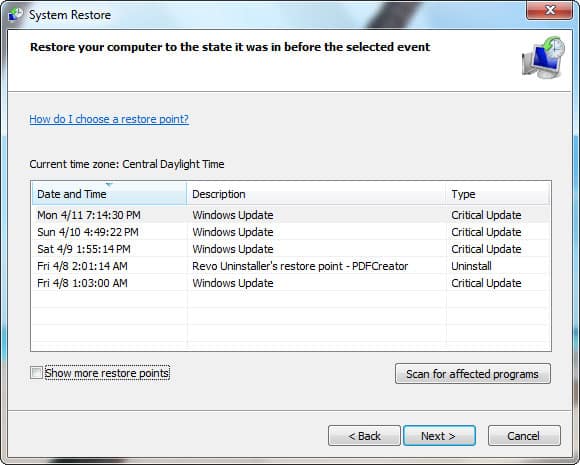Click Critical Update type in Sun 4/10 row

tap(486, 232)
